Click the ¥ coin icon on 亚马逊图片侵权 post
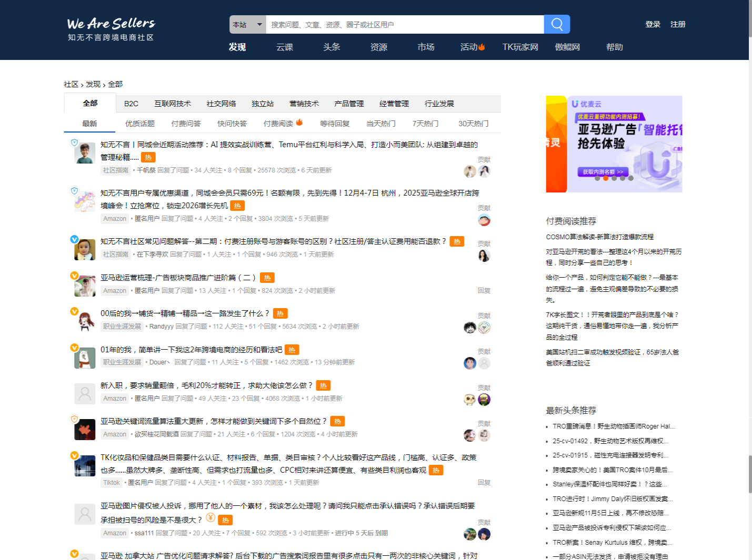Viewport: 752px width, 560px height. click(210, 518)
